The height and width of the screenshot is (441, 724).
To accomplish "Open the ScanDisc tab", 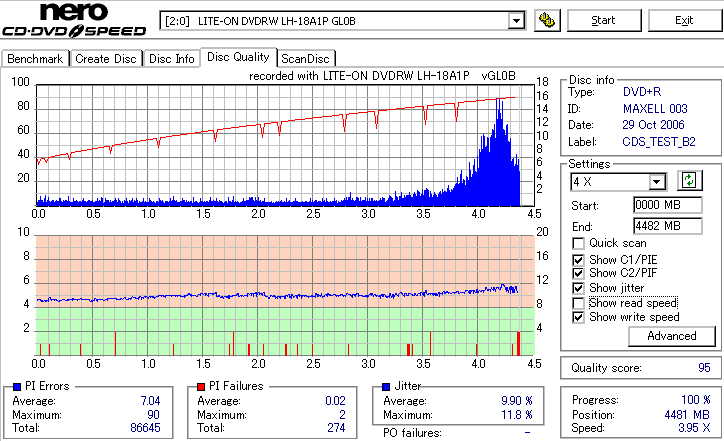I will click(305, 59).
